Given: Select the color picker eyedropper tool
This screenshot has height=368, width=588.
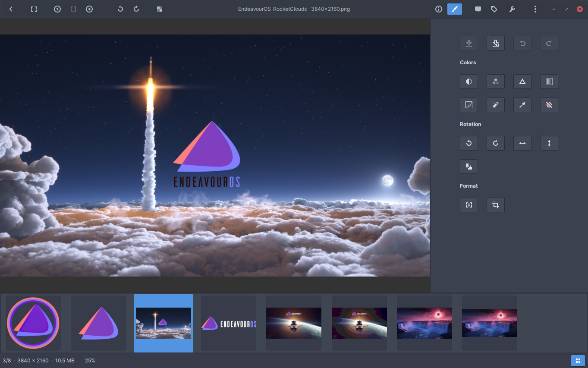Looking at the screenshot, I should pyautogui.click(x=522, y=105).
